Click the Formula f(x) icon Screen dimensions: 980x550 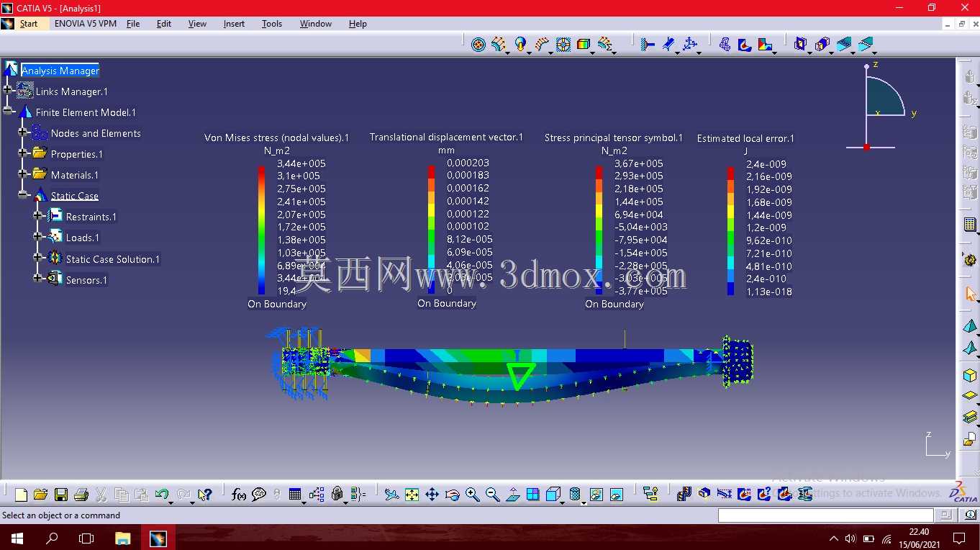point(239,495)
